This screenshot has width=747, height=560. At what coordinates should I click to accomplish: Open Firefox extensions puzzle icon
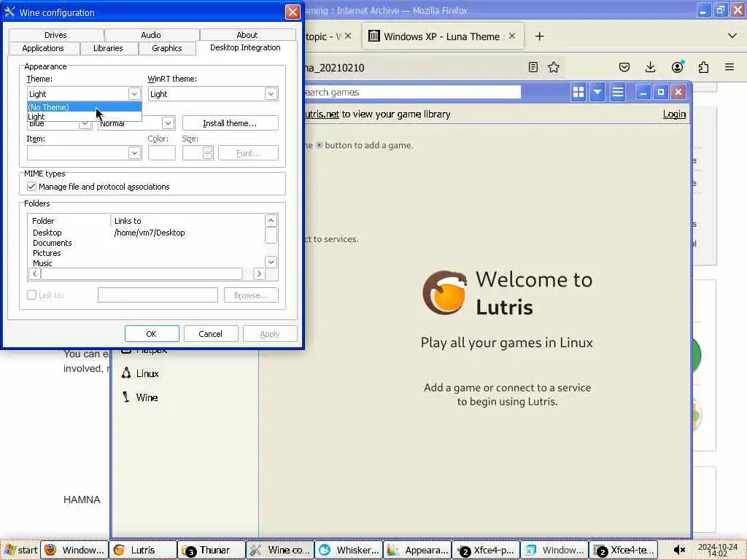704,67
